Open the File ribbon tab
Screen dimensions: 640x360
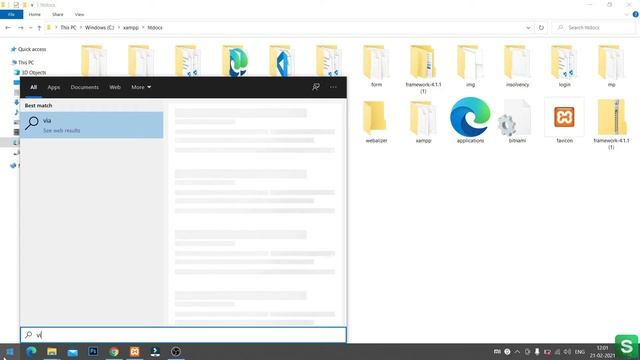[x=11, y=14]
